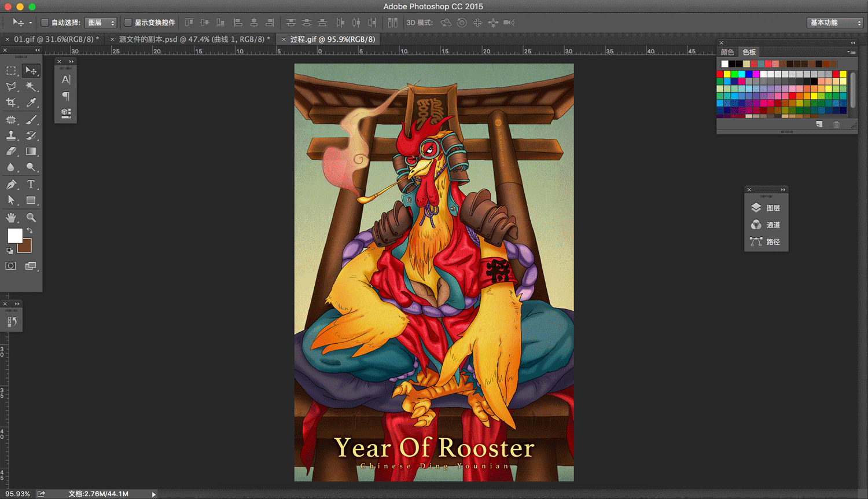Select the Clone Stamp tool

[x=11, y=135]
